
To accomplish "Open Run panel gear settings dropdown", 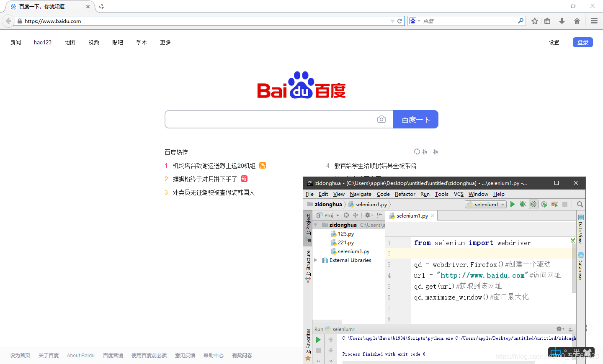I will [560, 329].
